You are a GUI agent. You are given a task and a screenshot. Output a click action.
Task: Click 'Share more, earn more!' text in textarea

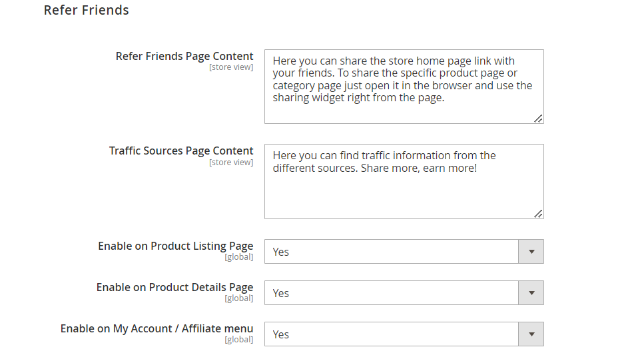coord(419,169)
